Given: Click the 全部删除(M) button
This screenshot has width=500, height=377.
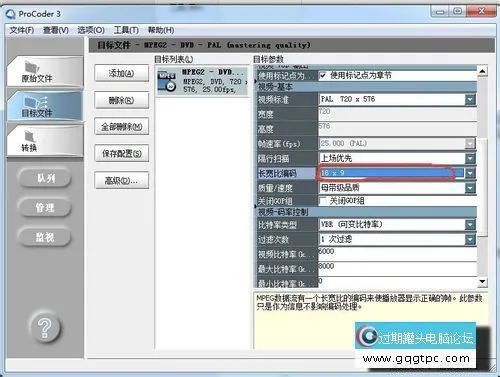Looking at the screenshot, I should point(122,127).
